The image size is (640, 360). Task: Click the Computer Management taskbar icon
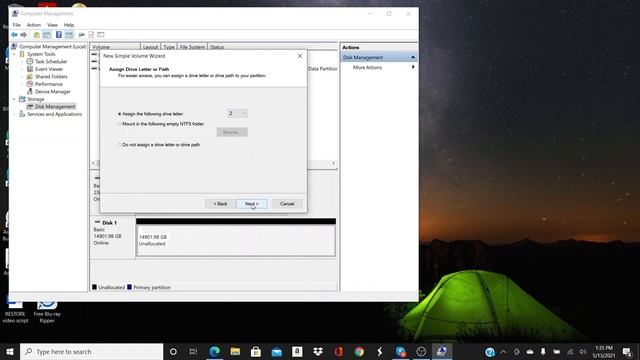[x=442, y=351]
